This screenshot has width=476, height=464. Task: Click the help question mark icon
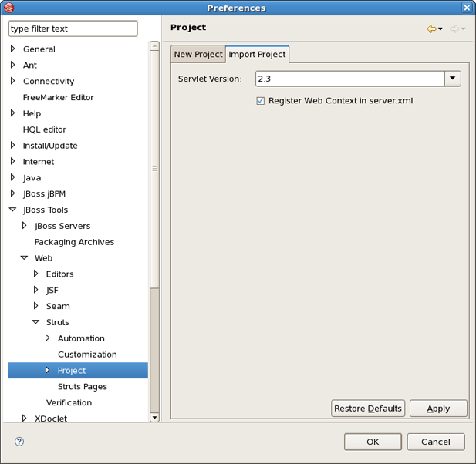pyautogui.click(x=19, y=442)
